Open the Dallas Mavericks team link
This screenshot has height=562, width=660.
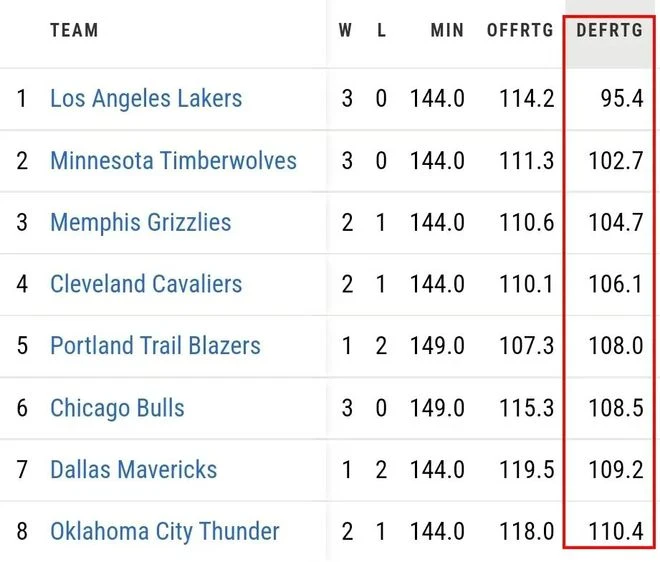[x=133, y=469]
